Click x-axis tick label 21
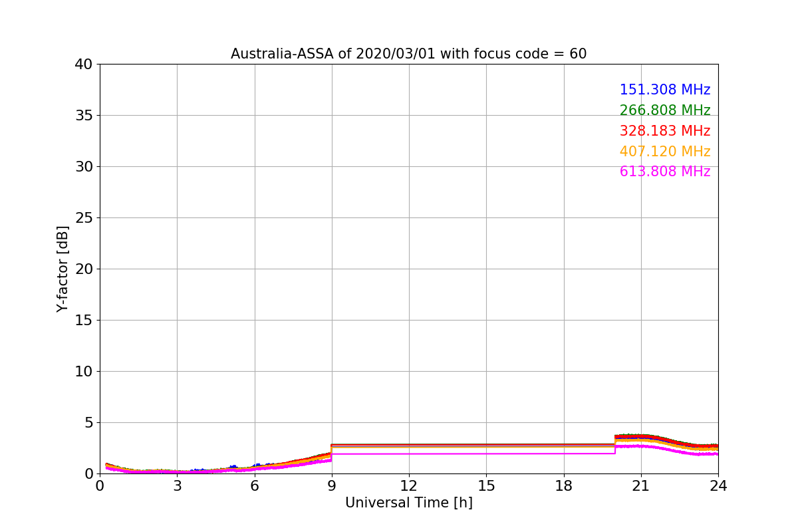The width and height of the screenshot is (798, 532). (641, 486)
